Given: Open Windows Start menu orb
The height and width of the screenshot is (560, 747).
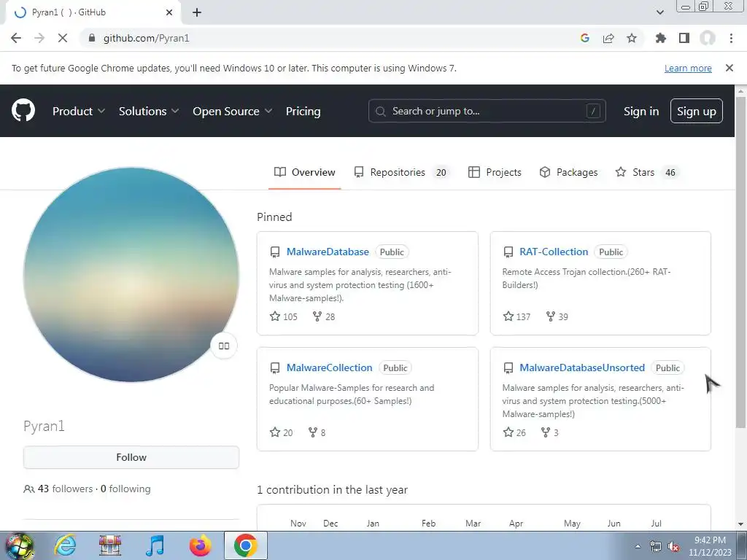Looking at the screenshot, I should 20,545.
